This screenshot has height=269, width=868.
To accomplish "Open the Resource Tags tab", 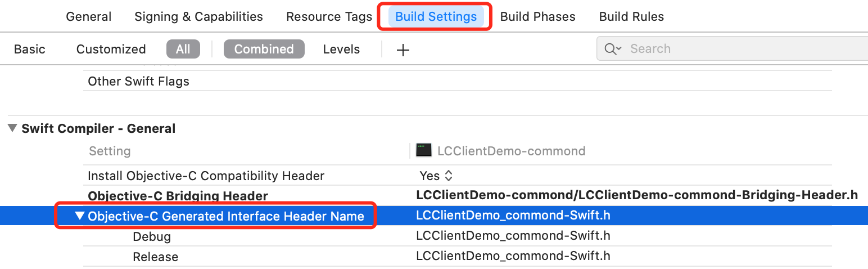I will tap(329, 17).
